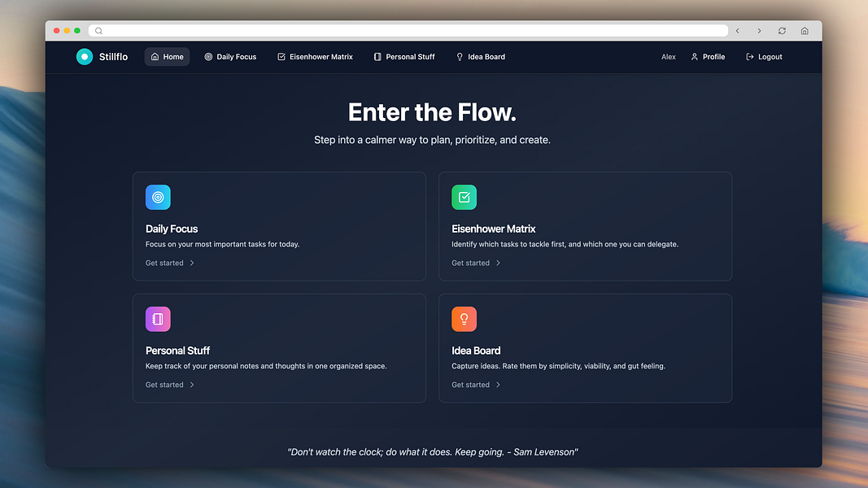Click the Stillflo teal logo icon
Screen dimensions: 868x488
tap(84, 56)
